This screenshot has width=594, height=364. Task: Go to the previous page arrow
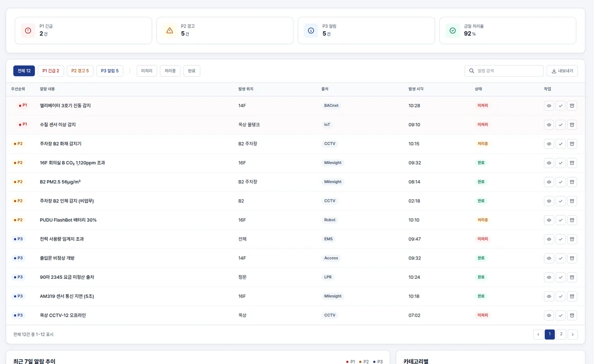[538, 334]
